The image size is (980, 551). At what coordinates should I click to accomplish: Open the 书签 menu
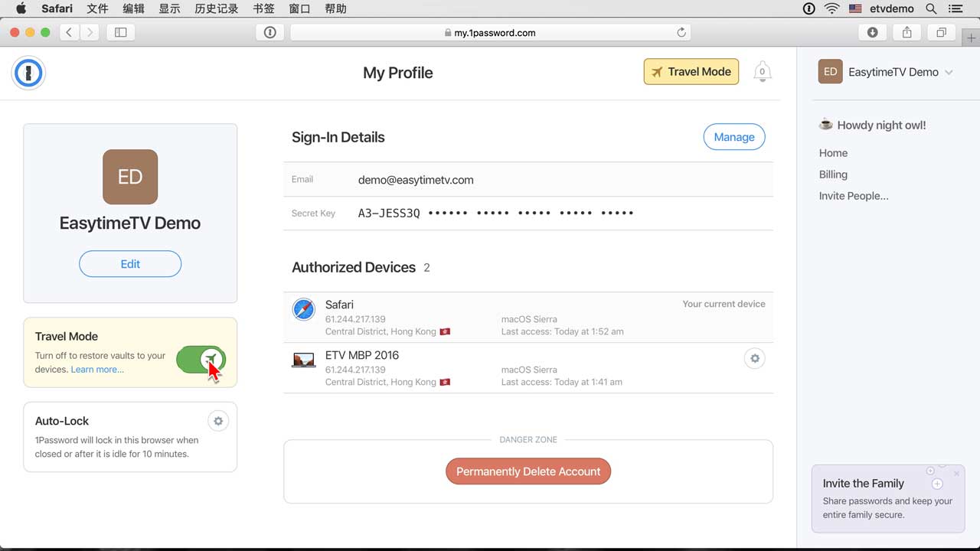[x=263, y=8]
